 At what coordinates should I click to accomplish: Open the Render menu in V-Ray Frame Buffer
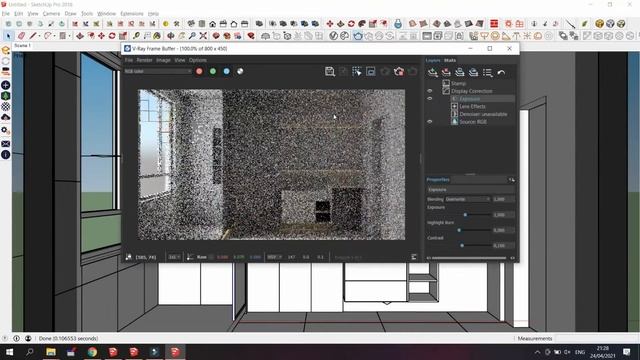144,60
